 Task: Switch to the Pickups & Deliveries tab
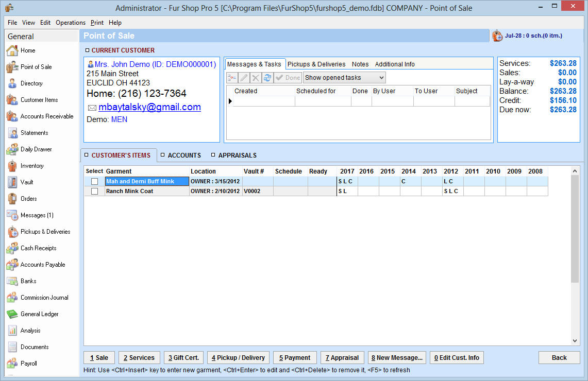(316, 64)
